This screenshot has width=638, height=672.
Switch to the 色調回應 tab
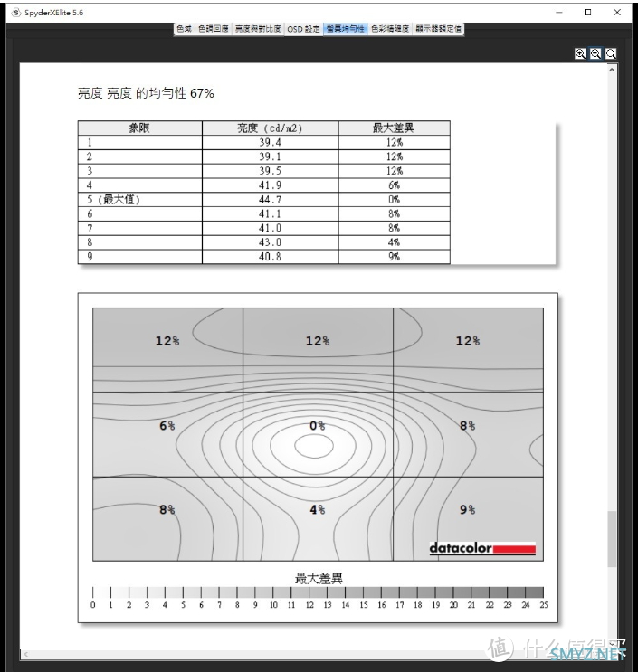point(214,29)
